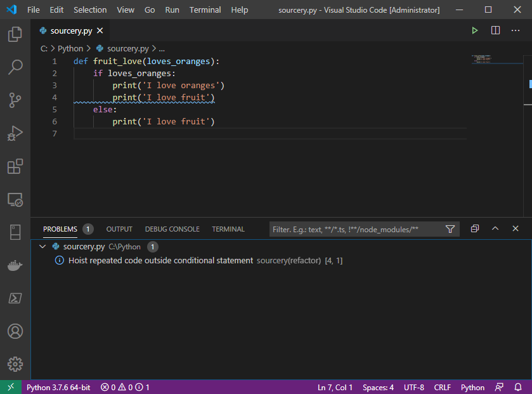Viewport: 532px width, 394px height.
Task: Open the Run and Debug view
Action: coord(15,133)
